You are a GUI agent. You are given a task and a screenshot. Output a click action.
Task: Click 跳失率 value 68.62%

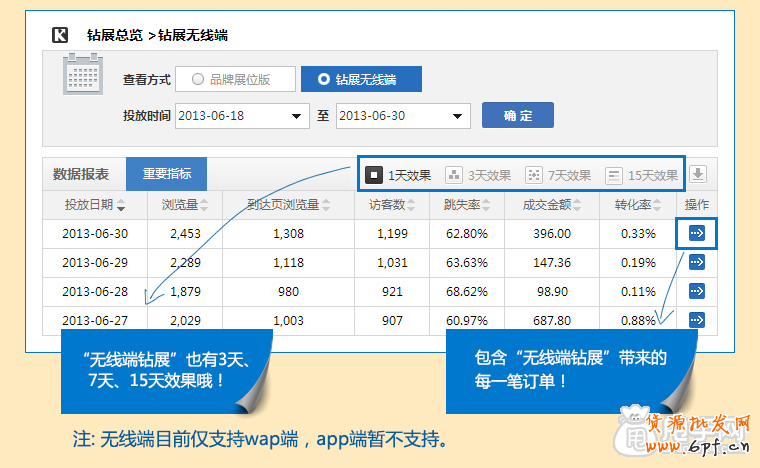(x=467, y=292)
